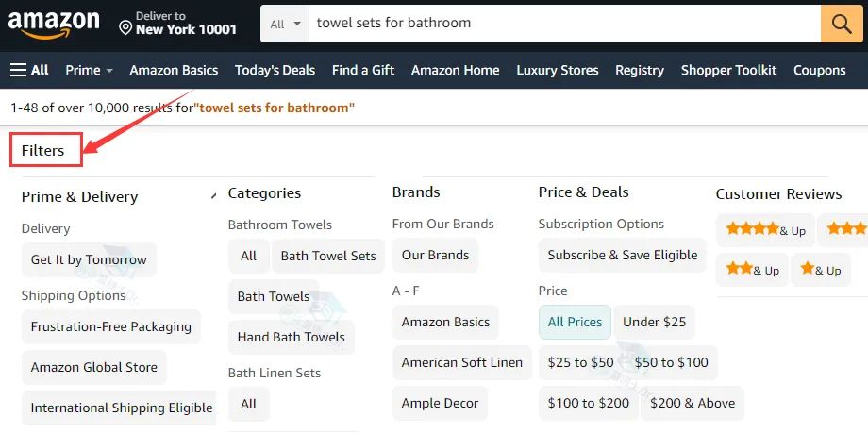Filter by two stars & up
The image size is (868, 433).
click(x=752, y=270)
